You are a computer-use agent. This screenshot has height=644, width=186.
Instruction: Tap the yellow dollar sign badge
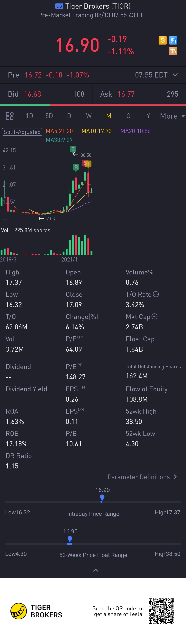(163, 40)
